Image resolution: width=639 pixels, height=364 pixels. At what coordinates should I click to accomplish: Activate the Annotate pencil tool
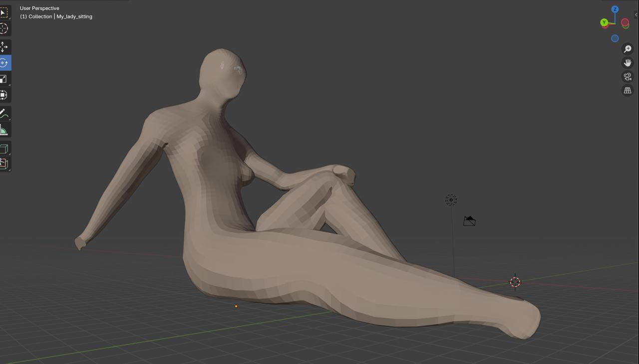pos(4,114)
